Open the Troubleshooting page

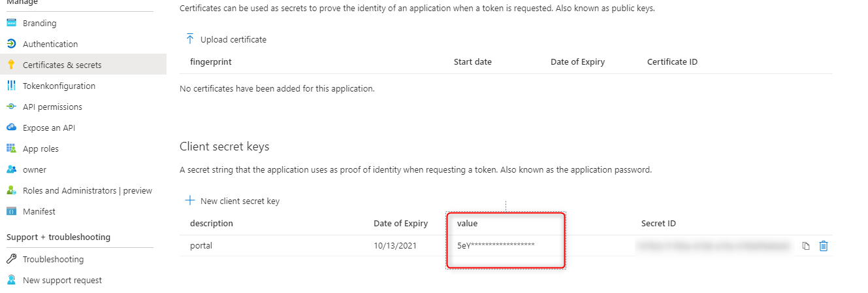pos(53,259)
